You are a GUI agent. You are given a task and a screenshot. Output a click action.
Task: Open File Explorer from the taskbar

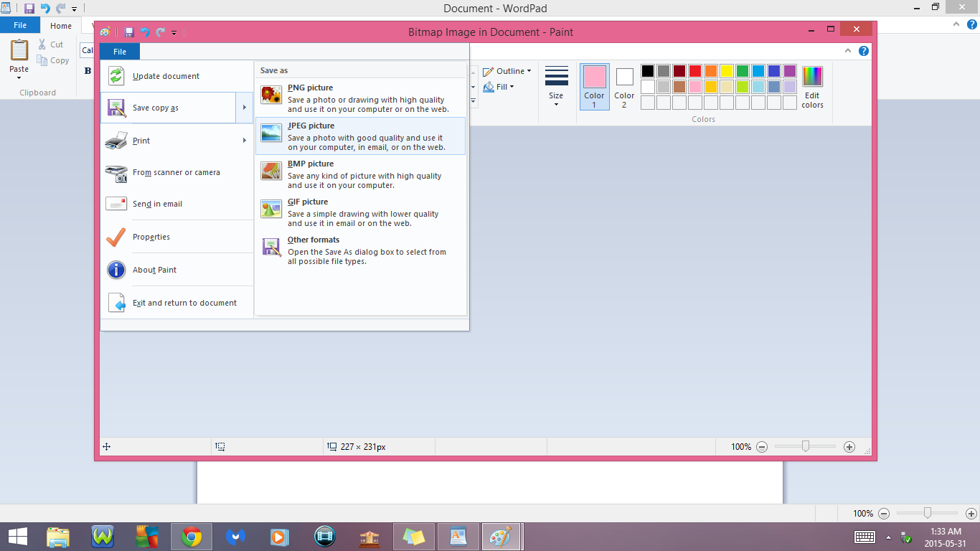57,536
